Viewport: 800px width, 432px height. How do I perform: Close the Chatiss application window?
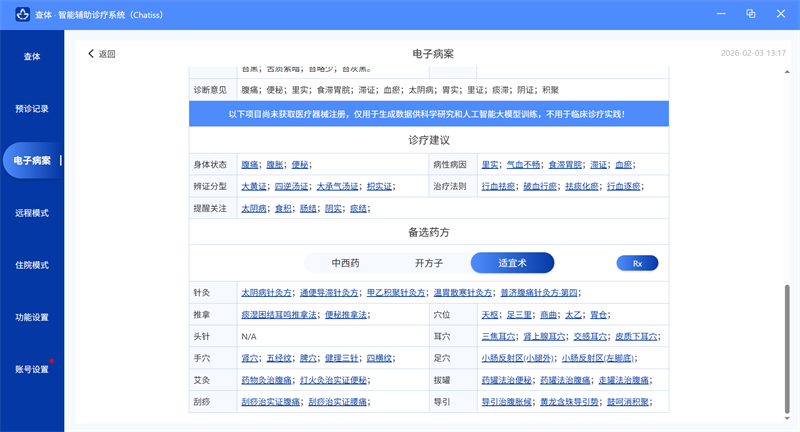pos(781,14)
